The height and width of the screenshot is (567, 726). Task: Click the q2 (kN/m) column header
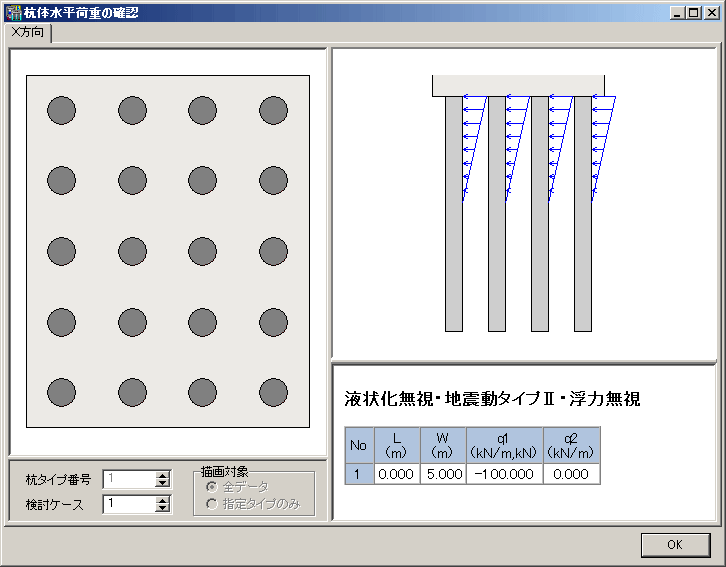571,445
